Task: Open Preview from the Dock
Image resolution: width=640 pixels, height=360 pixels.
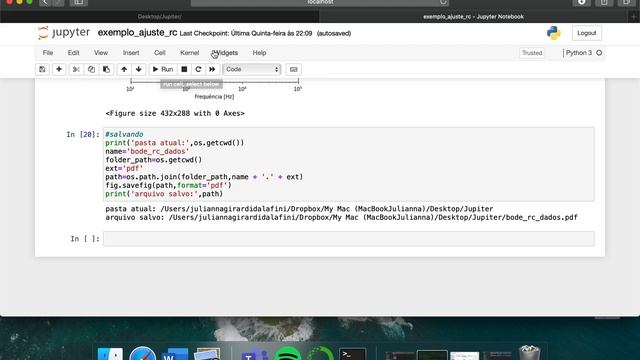Action: [x=207, y=354]
